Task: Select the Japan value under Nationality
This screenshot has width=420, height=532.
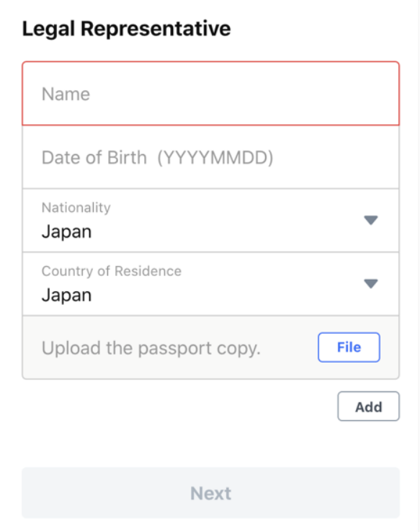Action: coord(66,232)
